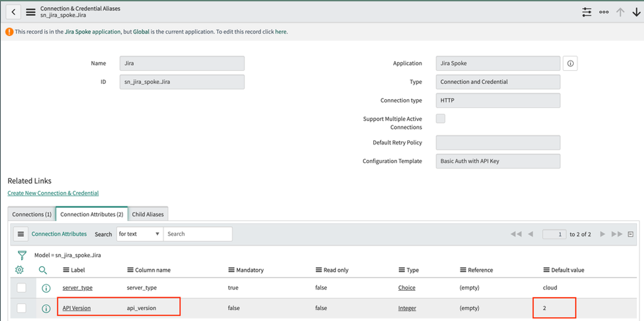The height and width of the screenshot is (321, 644).
Task: Collapse the related list with minus icon
Action: [630, 234]
